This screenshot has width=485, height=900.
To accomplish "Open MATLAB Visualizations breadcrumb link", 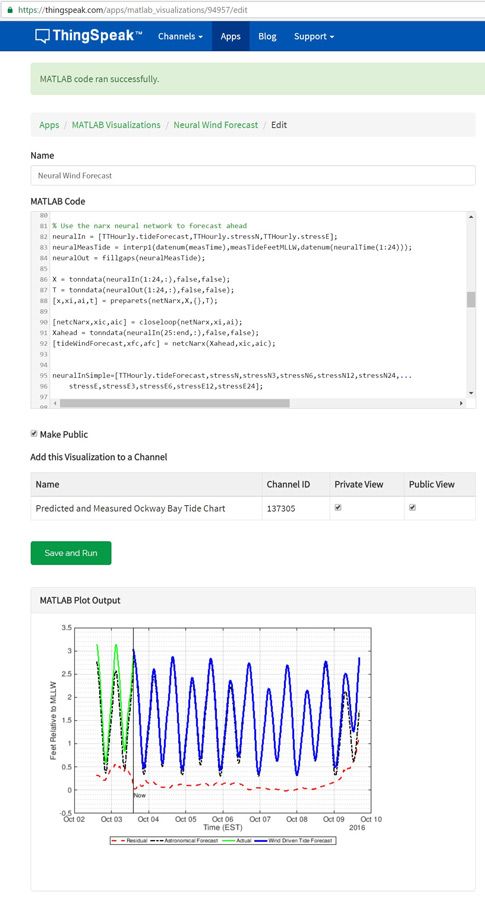I will pos(116,125).
